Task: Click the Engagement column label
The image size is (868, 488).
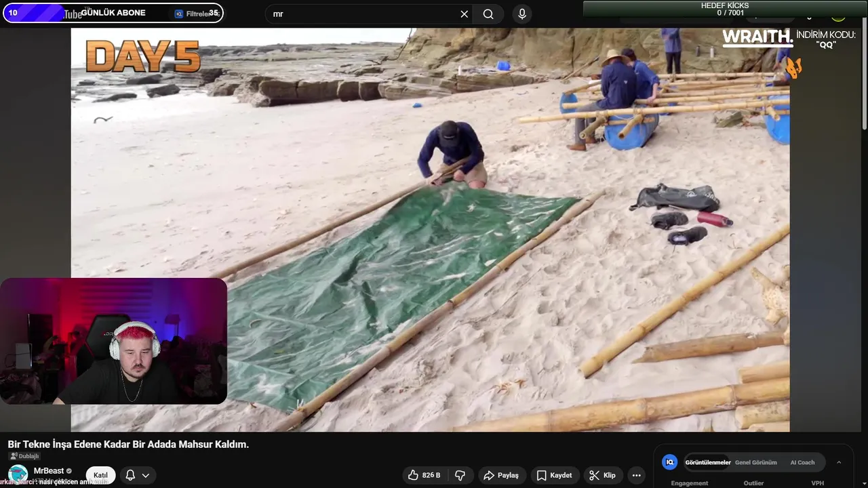Action: click(690, 483)
